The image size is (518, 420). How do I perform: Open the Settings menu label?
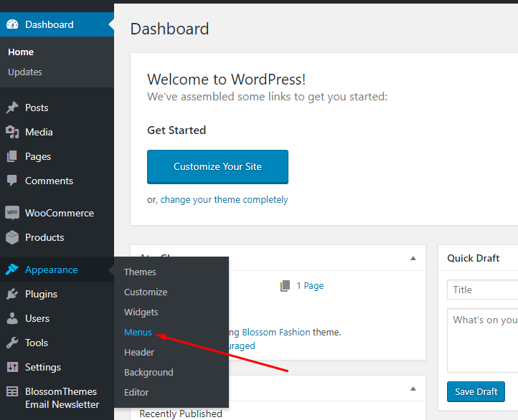click(43, 367)
